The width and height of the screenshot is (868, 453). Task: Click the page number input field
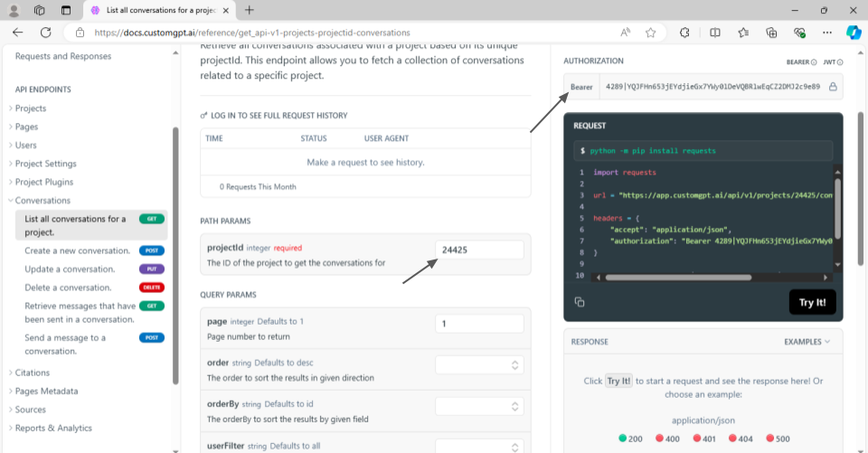coord(479,324)
